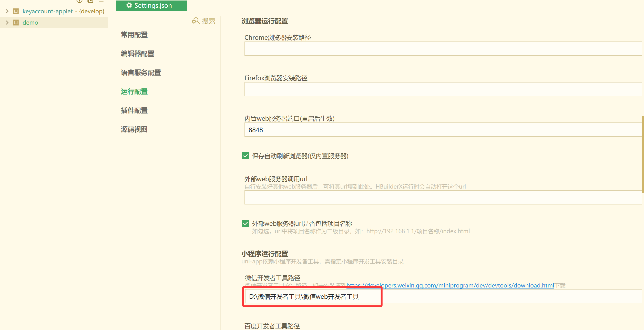Uncheck external web server url project name option
This screenshot has width=644, height=330.
click(245, 223)
